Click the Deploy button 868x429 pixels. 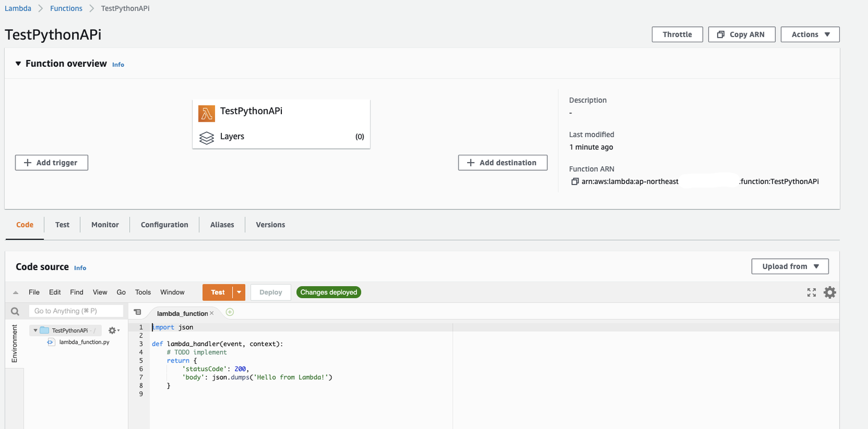271,292
